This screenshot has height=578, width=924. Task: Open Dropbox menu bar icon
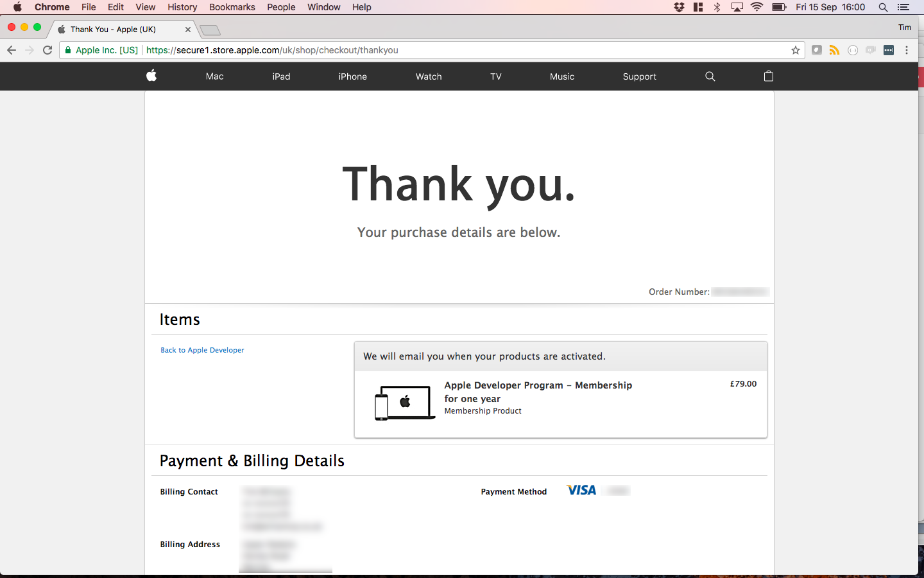pos(679,7)
